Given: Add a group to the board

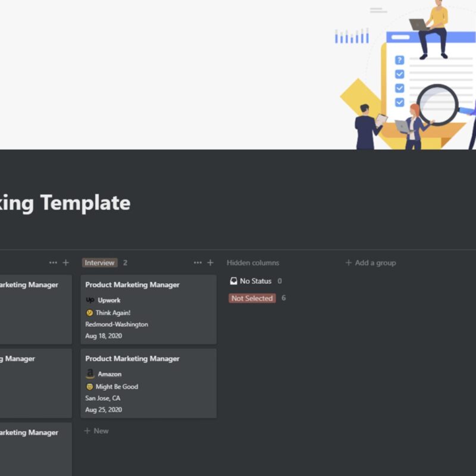Looking at the screenshot, I should click(x=371, y=262).
